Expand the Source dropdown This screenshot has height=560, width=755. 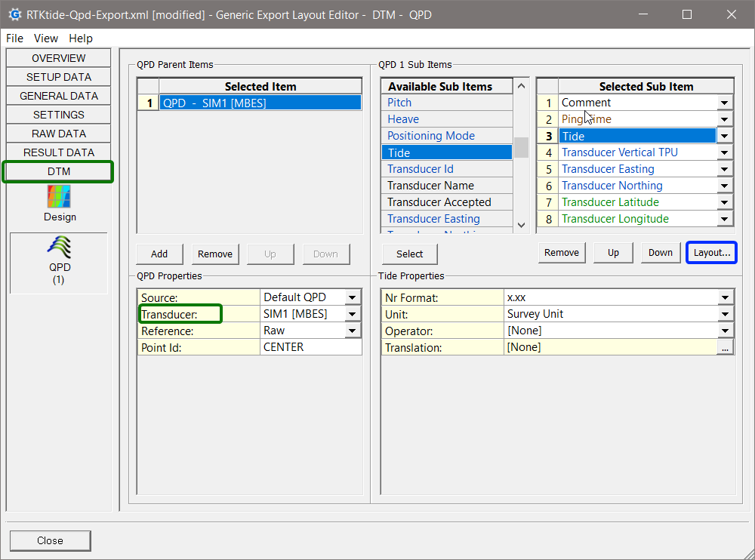353,298
